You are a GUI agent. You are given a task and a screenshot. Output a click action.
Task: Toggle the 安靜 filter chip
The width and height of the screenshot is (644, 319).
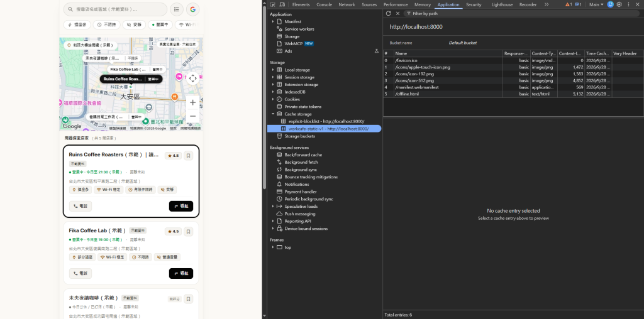tap(134, 24)
